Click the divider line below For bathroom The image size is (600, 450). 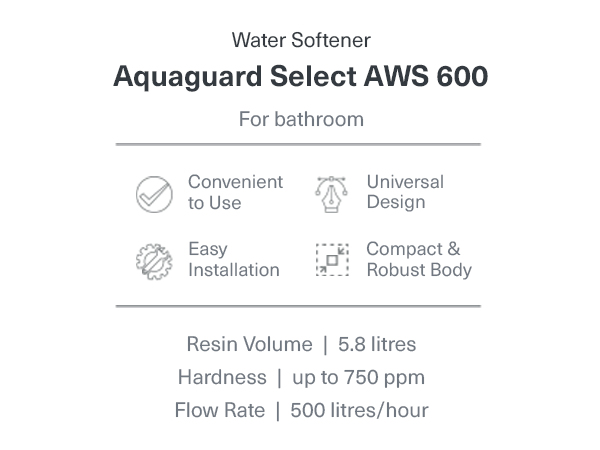click(298, 144)
